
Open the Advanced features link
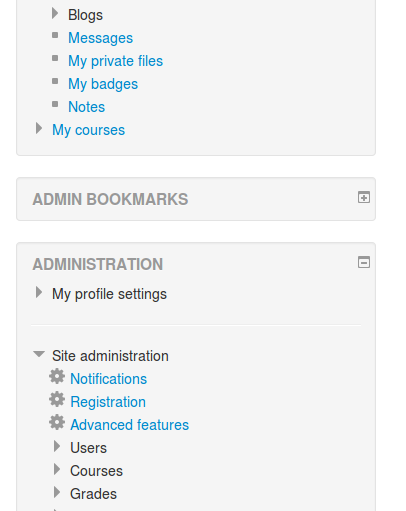(130, 425)
